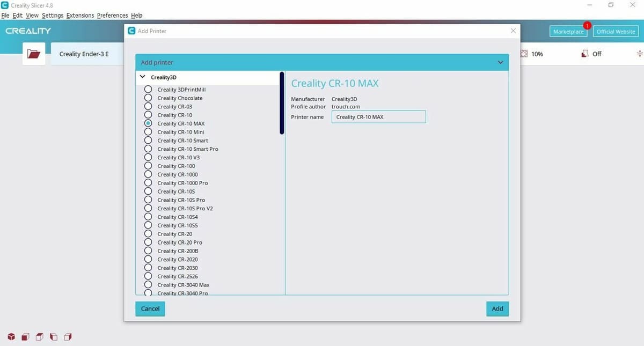Image resolution: width=644 pixels, height=346 pixels.
Task: Choose Creality CR-20 Pro radio button
Action: click(x=148, y=242)
